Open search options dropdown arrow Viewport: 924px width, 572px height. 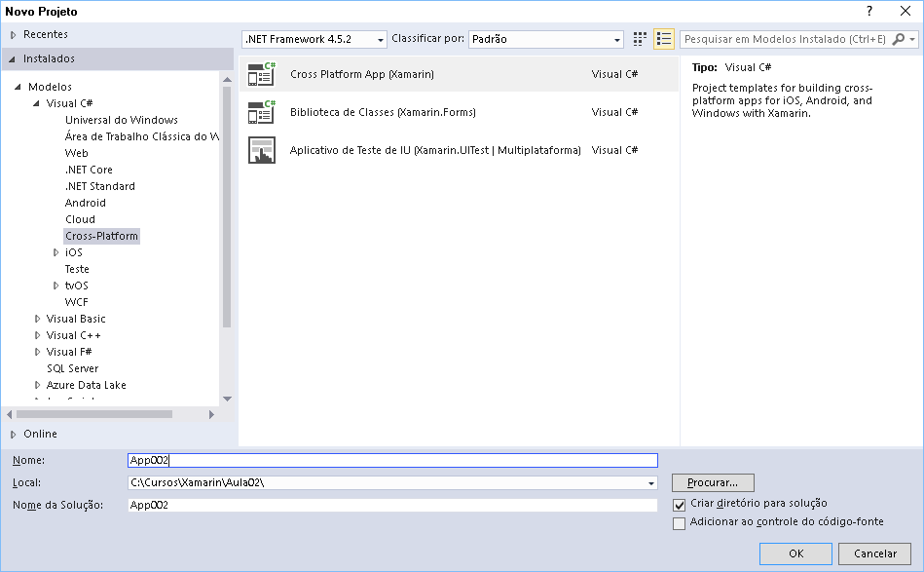tap(912, 40)
